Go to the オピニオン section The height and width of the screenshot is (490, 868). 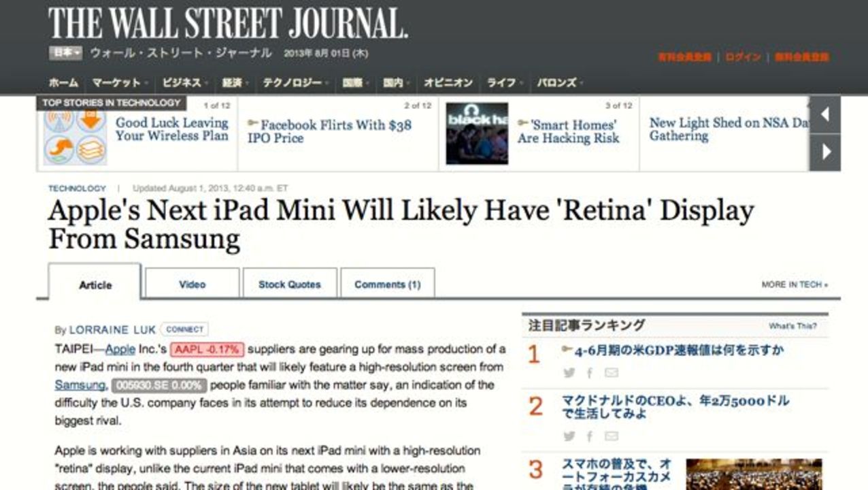448,83
